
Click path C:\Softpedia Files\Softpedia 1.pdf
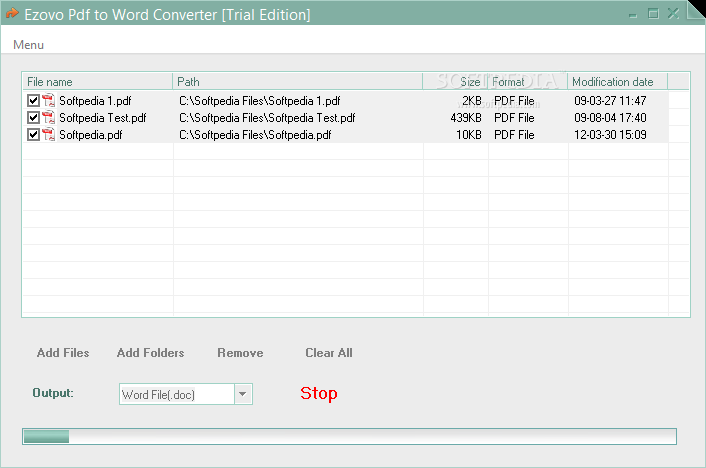coord(259,100)
